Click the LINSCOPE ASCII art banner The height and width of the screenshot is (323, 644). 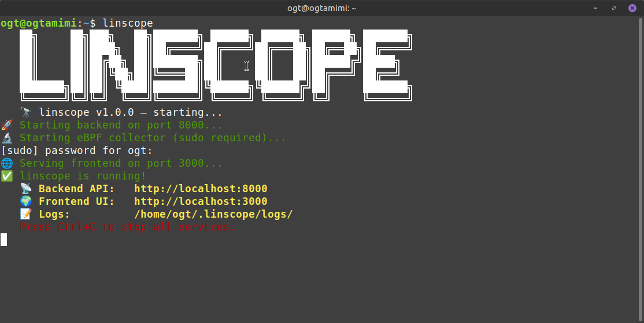pyautogui.click(x=216, y=65)
